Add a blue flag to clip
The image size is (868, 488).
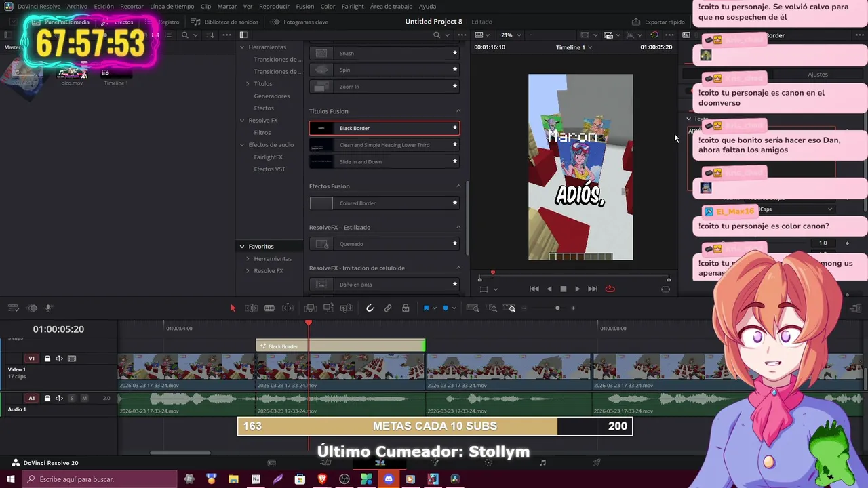(x=426, y=308)
